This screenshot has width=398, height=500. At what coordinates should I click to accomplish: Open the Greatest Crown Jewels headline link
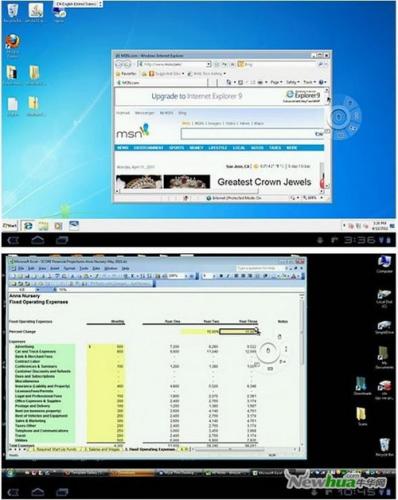pos(264,182)
